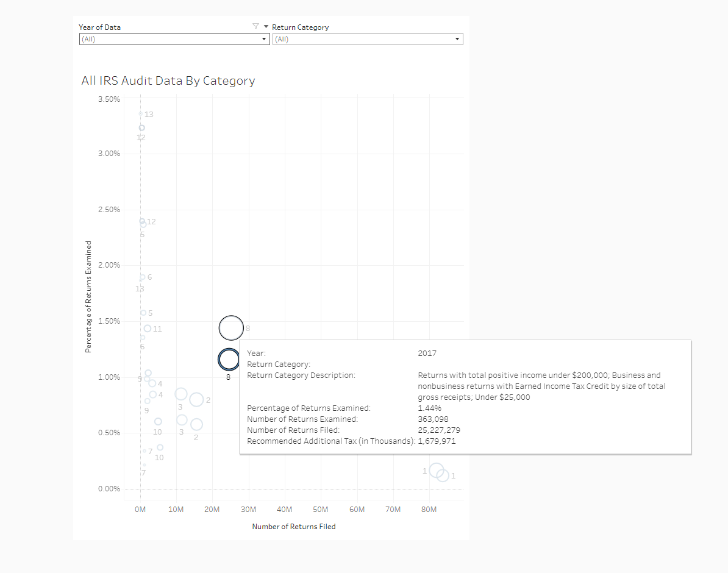Click the Number of Returns Filed axis title

click(293, 527)
